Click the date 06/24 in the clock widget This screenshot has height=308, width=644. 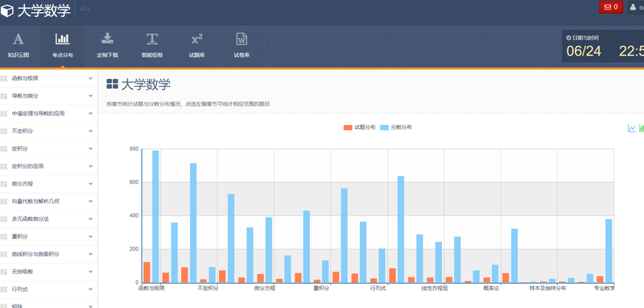(x=584, y=52)
